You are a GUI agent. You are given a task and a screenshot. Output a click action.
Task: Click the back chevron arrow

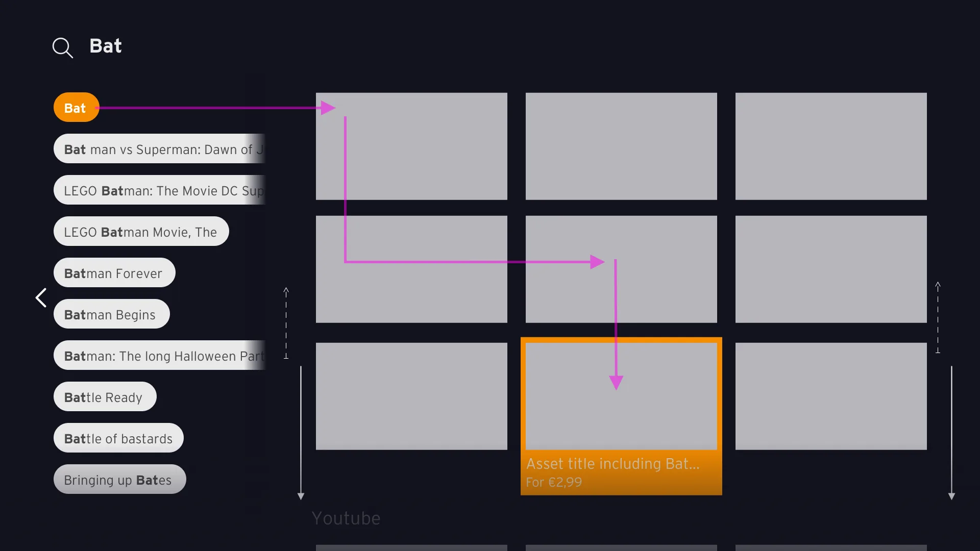pos(41,297)
